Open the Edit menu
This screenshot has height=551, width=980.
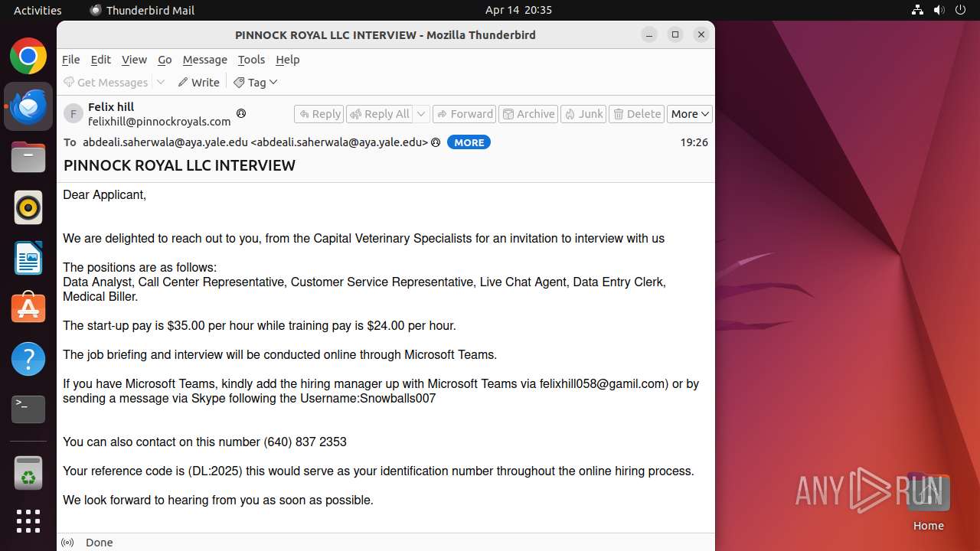click(x=100, y=60)
